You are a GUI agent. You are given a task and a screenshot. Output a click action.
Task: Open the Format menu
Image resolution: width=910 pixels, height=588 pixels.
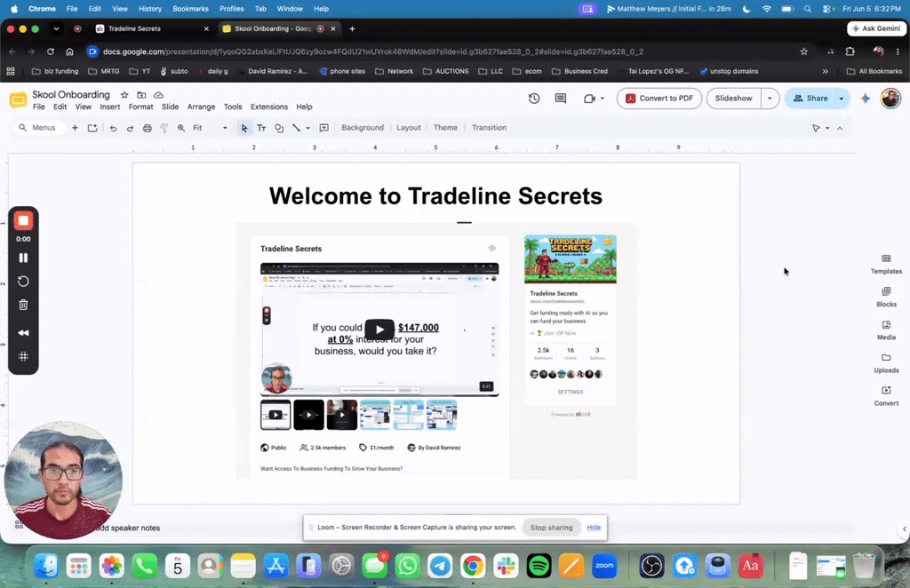[141, 107]
